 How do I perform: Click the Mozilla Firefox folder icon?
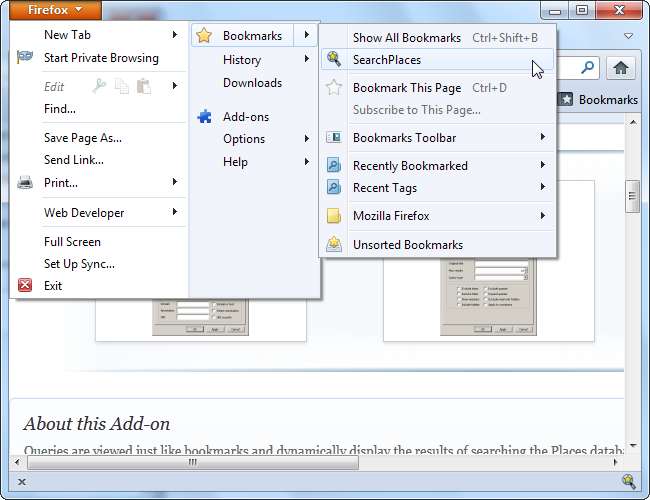pyautogui.click(x=334, y=216)
